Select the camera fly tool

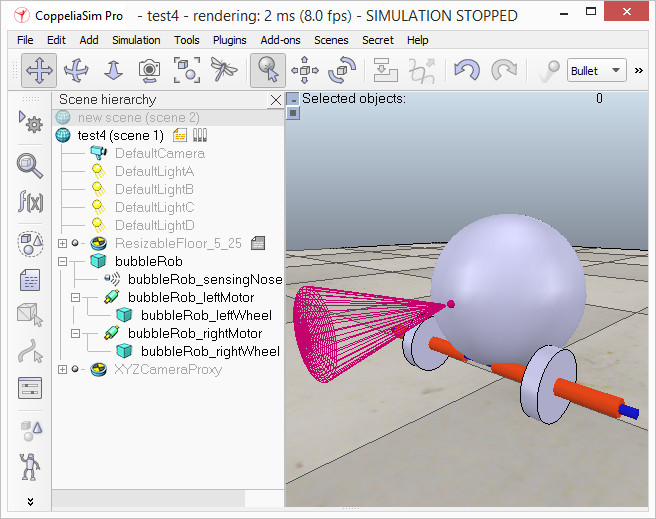[x=223, y=70]
